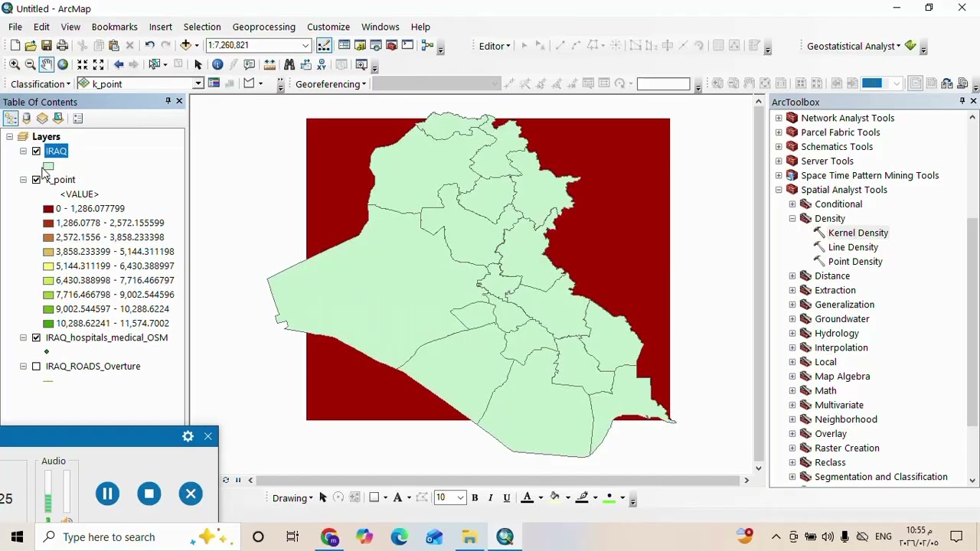
Task: Open the Drawing dropdown menu
Action: pos(292,498)
